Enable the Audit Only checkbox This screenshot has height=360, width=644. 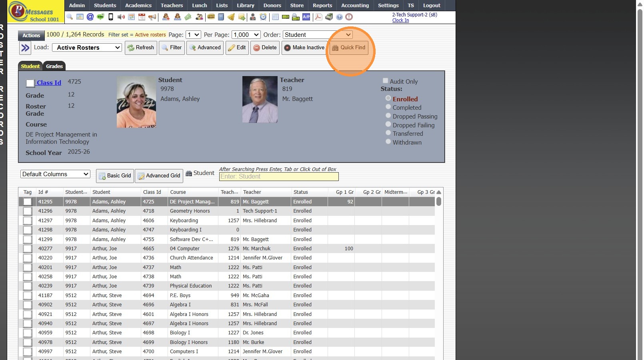[x=386, y=81]
